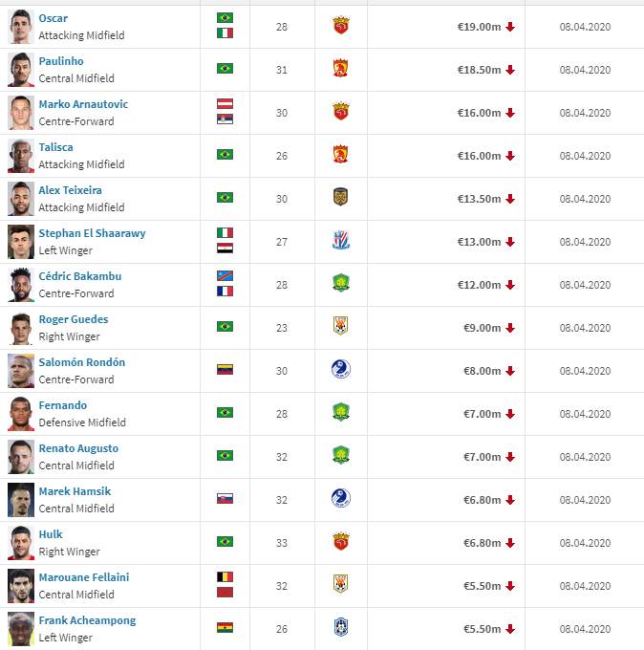Open Marko Arnautovic's player profile
The width and height of the screenshot is (644, 650).
click(83, 104)
